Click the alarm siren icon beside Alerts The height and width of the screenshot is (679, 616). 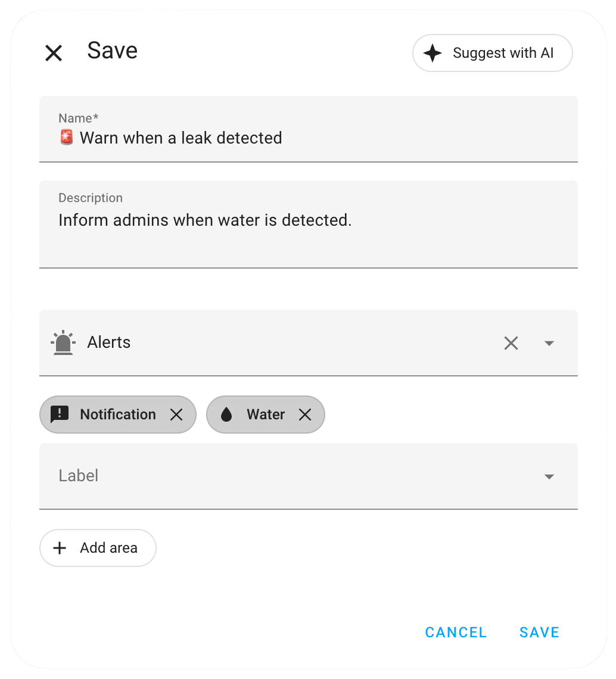point(64,342)
